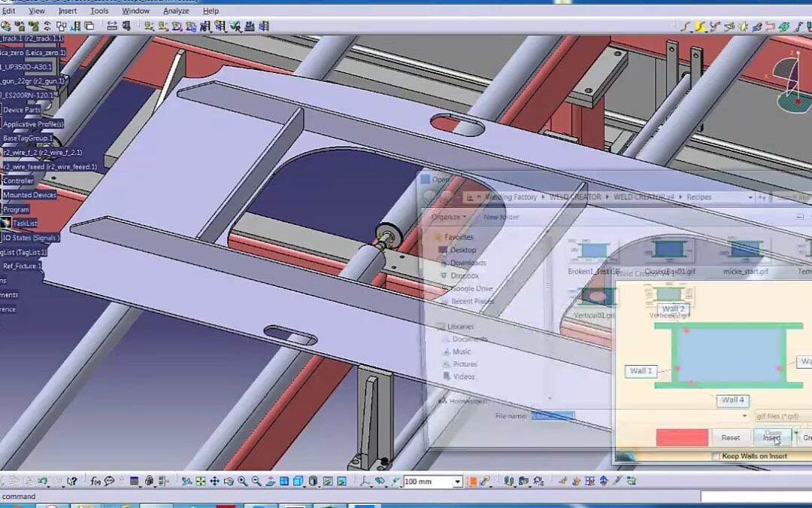Click the Zoom In magnifier icon
812x508 pixels.
(x=242, y=482)
